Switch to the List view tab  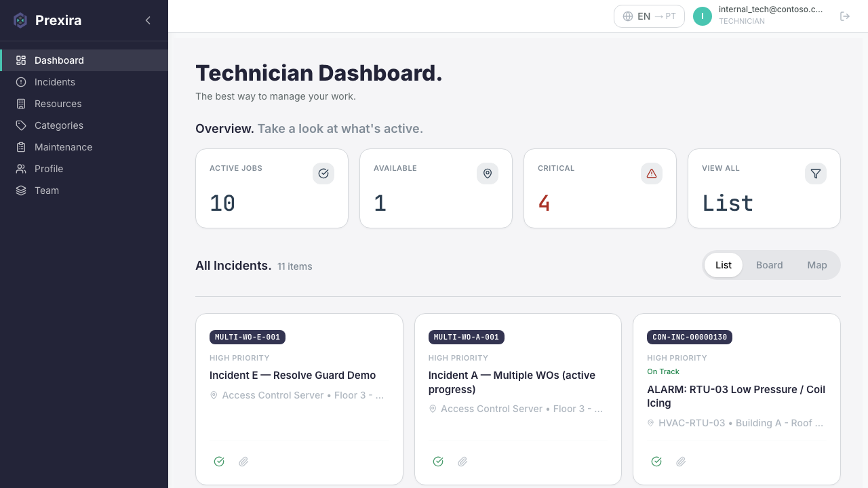[x=724, y=265]
